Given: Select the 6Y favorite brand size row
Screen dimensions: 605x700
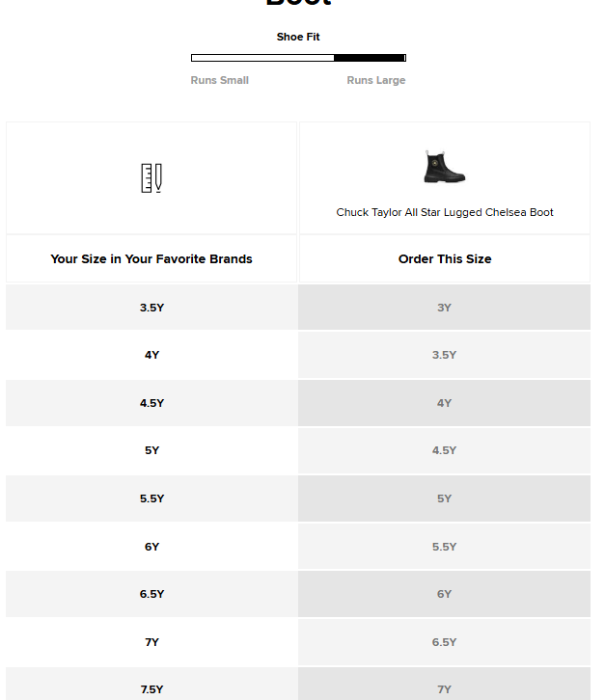Looking at the screenshot, I should coord(151,547).
